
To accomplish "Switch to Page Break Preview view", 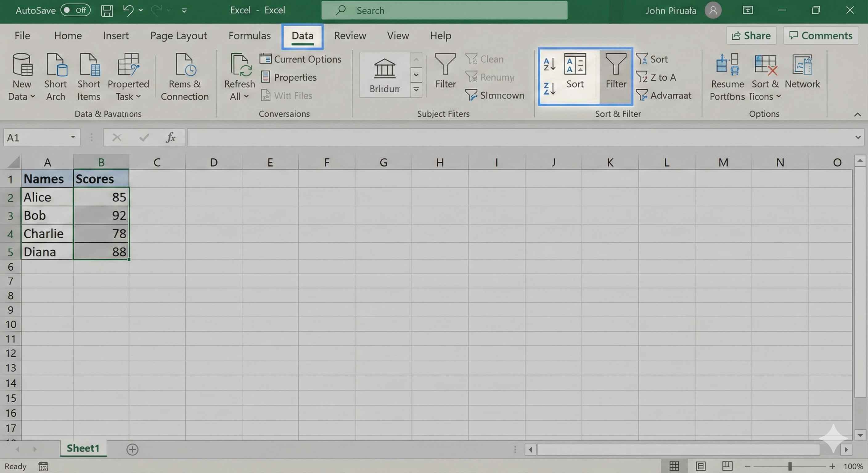I will (x=727, y=466).
